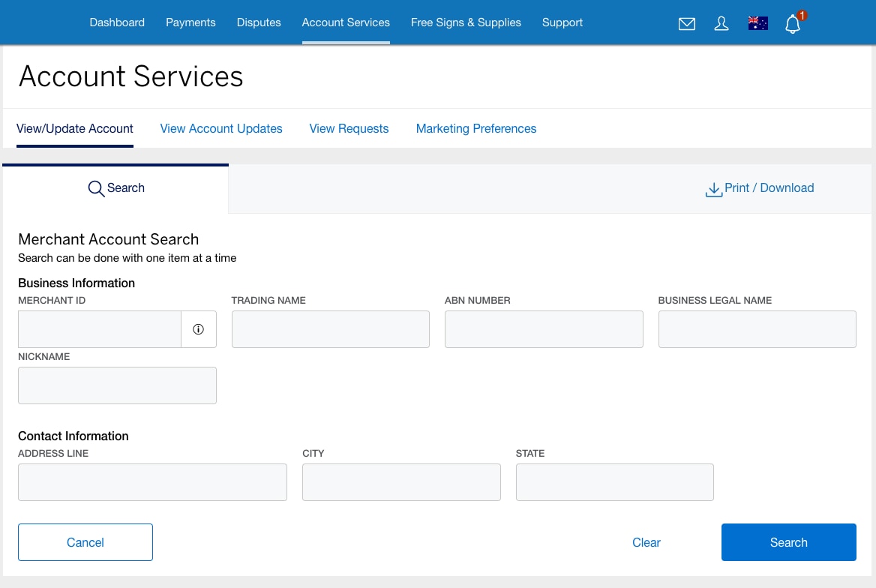This screenshot has width=876, height=588.
Task: Focus the Nickname input field
Action: [x=117, y=385]
